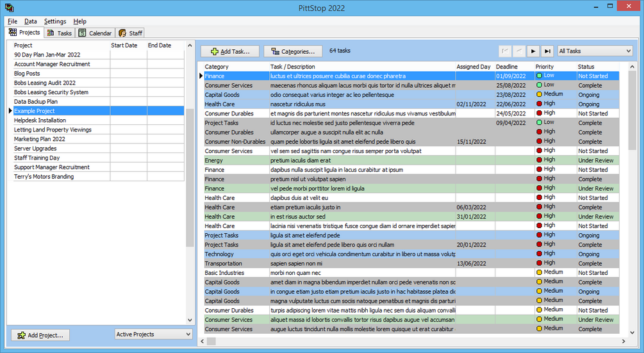This screenshot has width=644, height=353.
Task: Go to next record navigation arrow
Action: [x=533, y=51]
